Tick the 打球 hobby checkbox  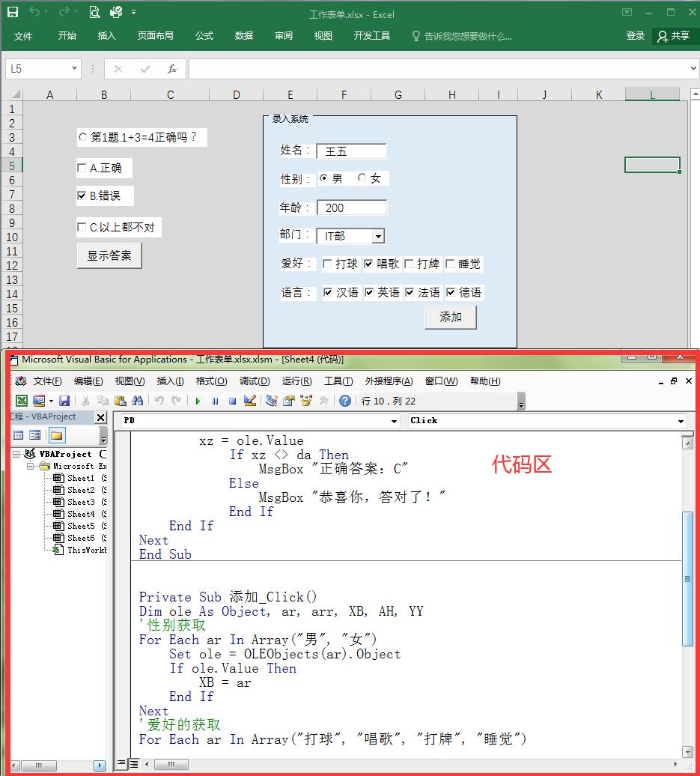click(x=327, y=264)
